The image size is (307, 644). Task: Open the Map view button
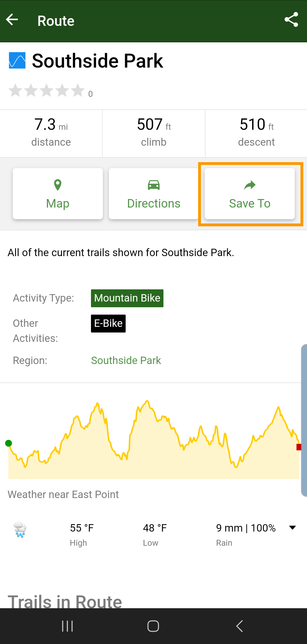(58, 194)
